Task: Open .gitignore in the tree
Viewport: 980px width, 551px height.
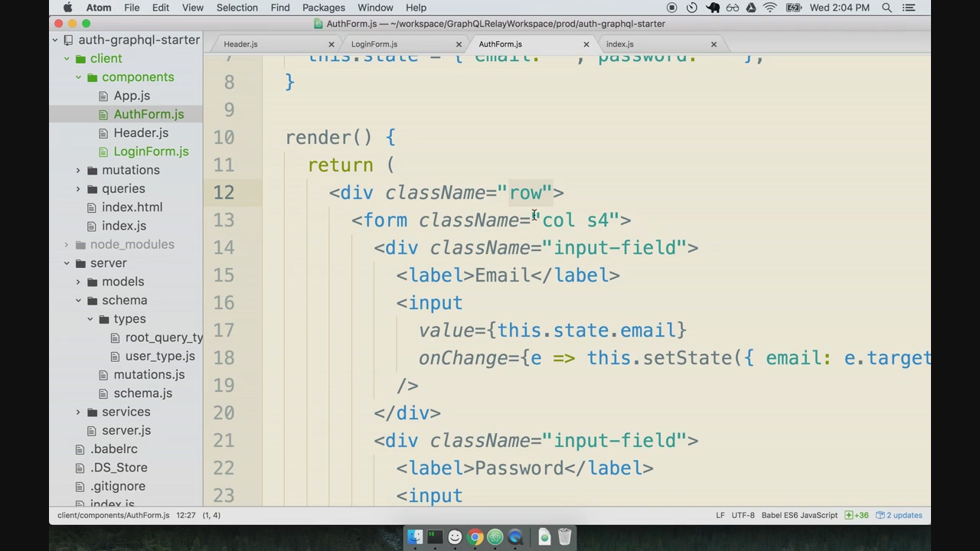Action: coord(117,486)
